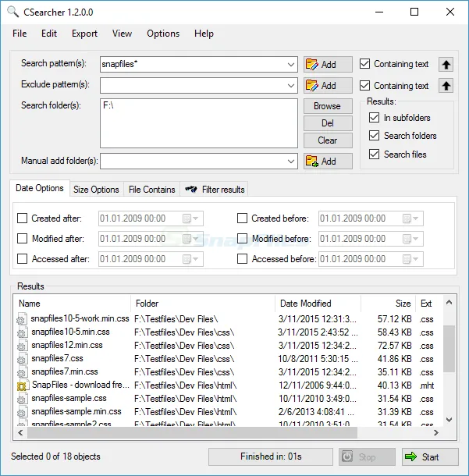Image resolution: width=469 pixels, height=476 pixels.
Task: Expand the Search pattern(s) dropdown
Action: click(291, 64)
